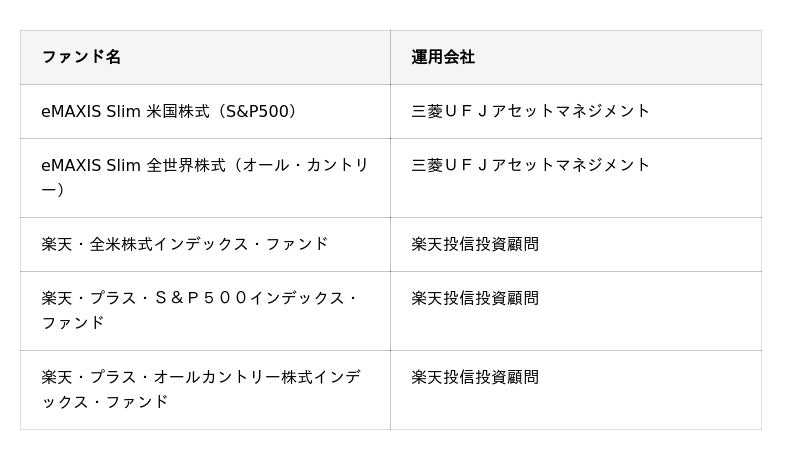
Task: Click 楽天投信投資顧問 in the 楽天・プラス・Ｓ＆Ｐ５００ row
Action: click(475, 298)
